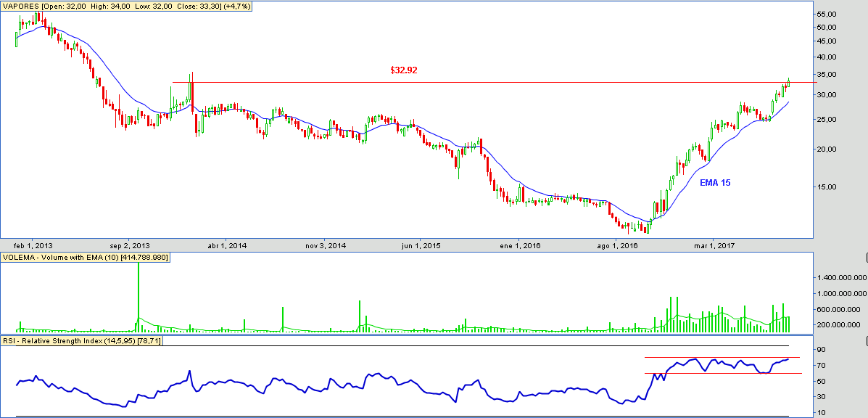
Task: Click the RSI panel title label
Action: [x=81, y=341]
